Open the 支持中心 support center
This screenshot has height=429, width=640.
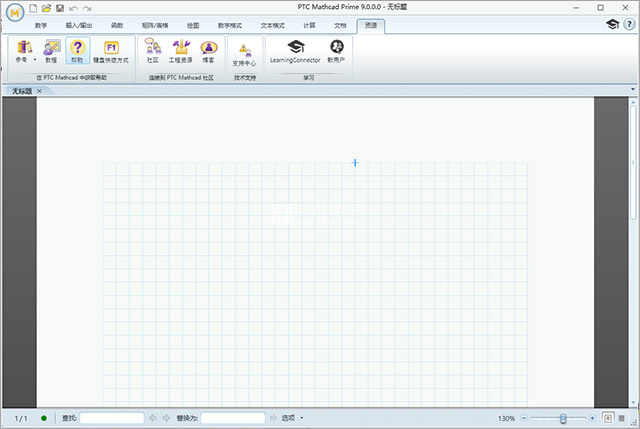244,51
